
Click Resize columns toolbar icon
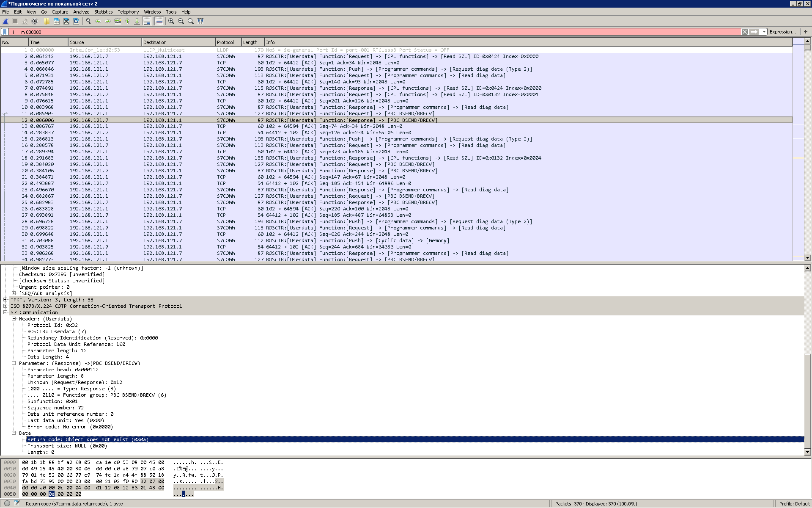(x=200, y=21)
